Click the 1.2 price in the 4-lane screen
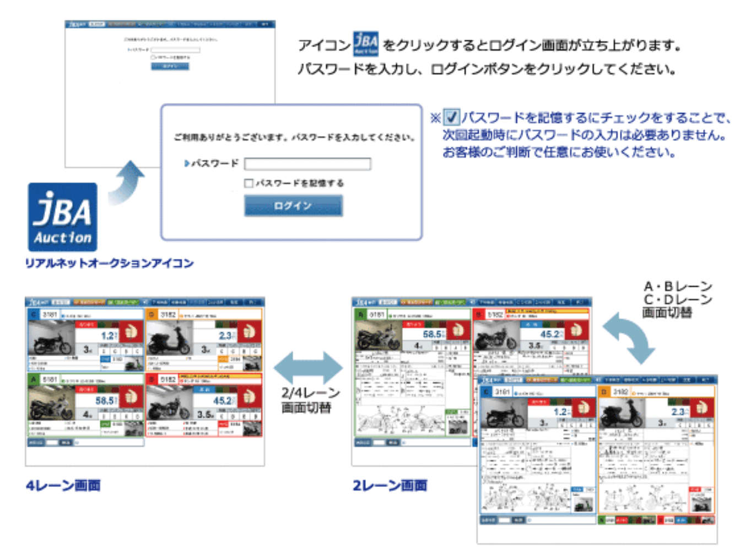Image resolution: width=756 pixels, height=548 pixels. pos(106,335)
